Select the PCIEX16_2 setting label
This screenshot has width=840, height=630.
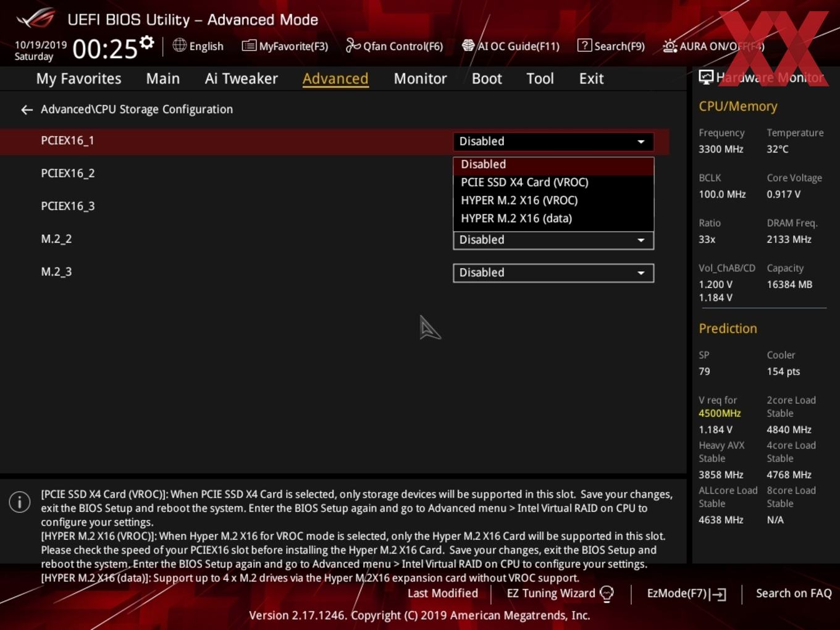(x=68, y=174)
